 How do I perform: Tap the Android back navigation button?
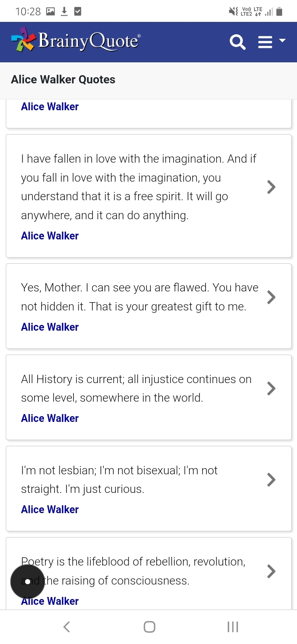click(67, 627)
